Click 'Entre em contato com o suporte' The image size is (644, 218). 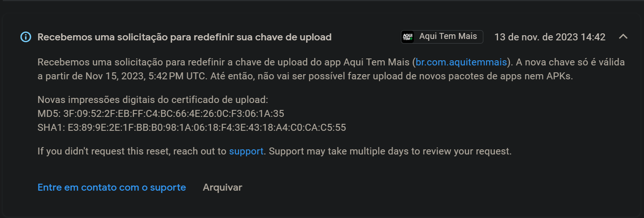[112, 187]
